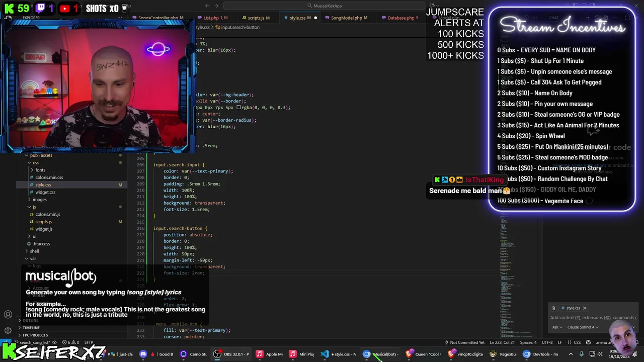Screen dimensions: 644x362
Task: Click the Add context chat input field
Action: point(593,318)
